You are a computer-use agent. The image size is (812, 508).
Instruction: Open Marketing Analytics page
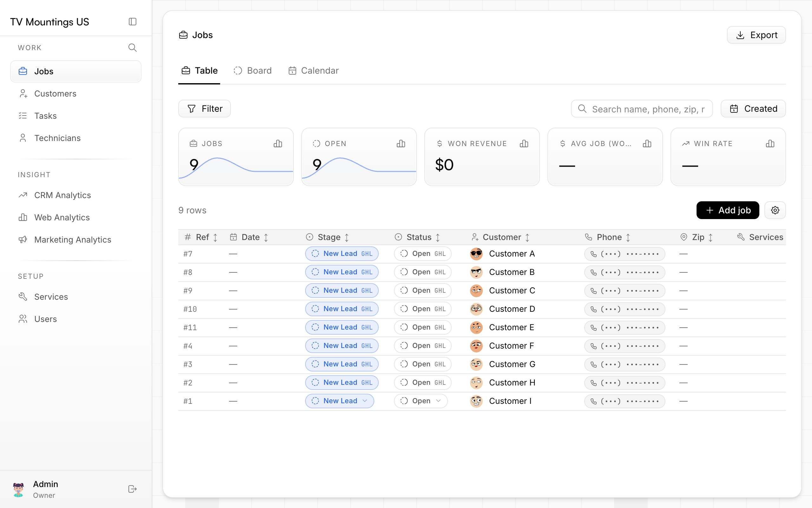pos(76,239)
